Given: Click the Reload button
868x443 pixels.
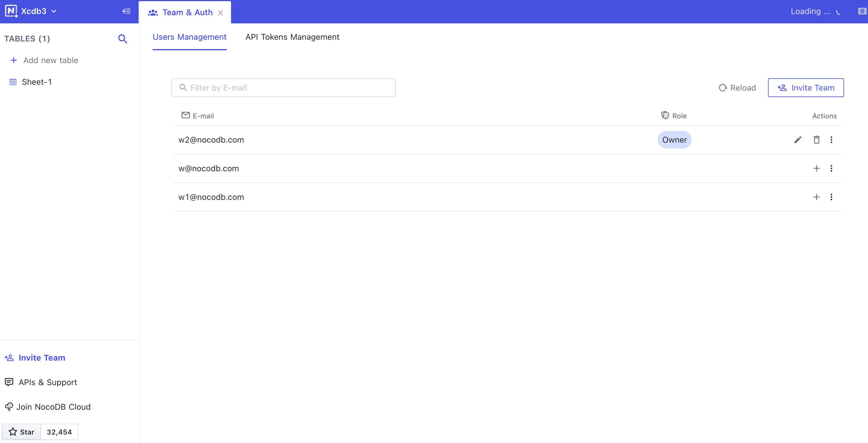Looking at the screenshot, I should (737, 88).
